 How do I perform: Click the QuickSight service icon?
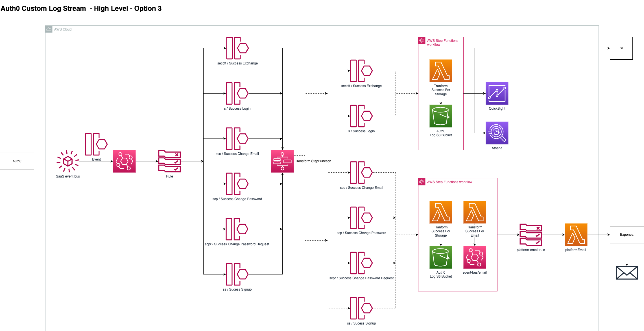pos(497,93)
